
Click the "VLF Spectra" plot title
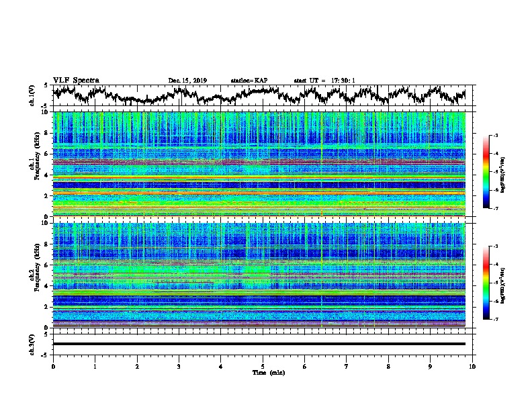[76, 81]
